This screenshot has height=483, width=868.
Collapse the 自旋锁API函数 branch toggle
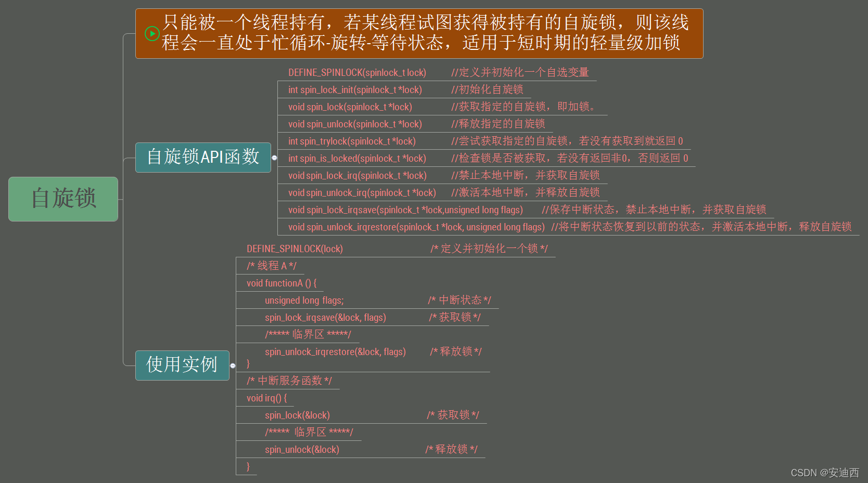[x=274, y=158]
